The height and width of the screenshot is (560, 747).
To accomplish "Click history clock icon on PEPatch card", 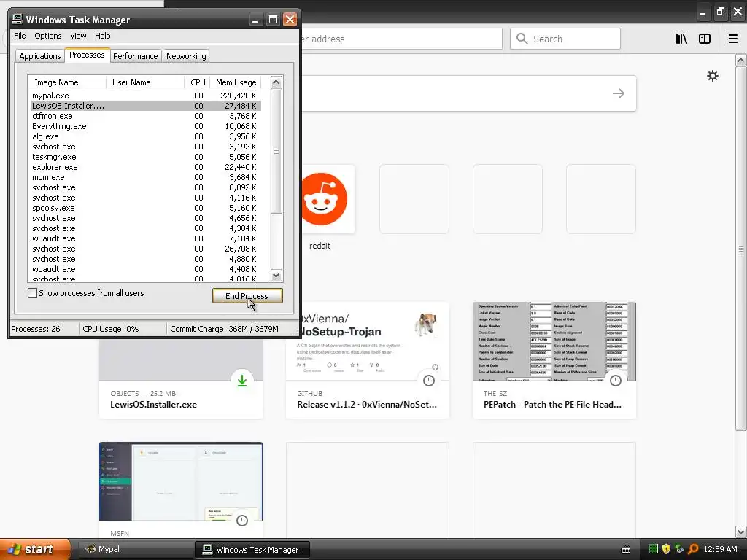I will (616, 381).
